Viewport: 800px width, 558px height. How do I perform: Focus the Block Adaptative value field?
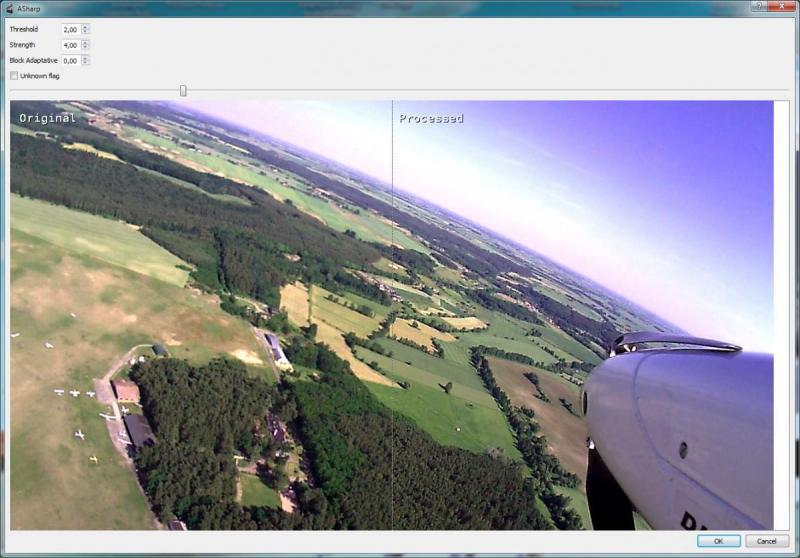pos(70,61)
